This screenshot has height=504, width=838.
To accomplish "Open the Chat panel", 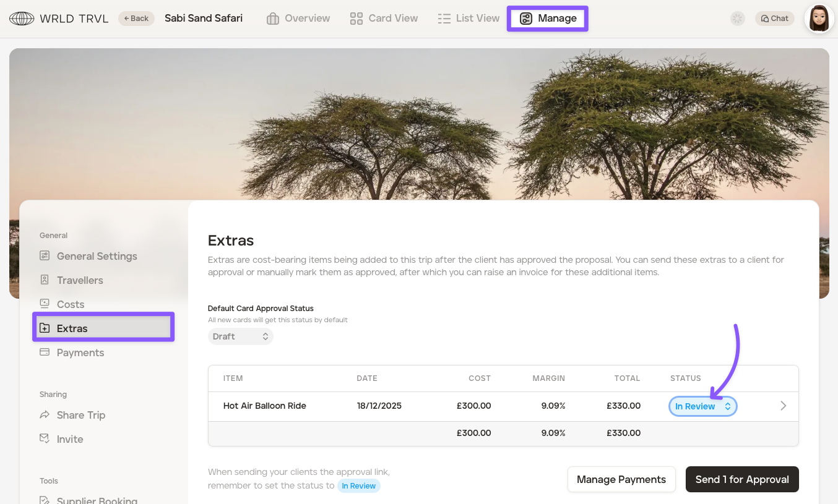I will click(774, 19).
